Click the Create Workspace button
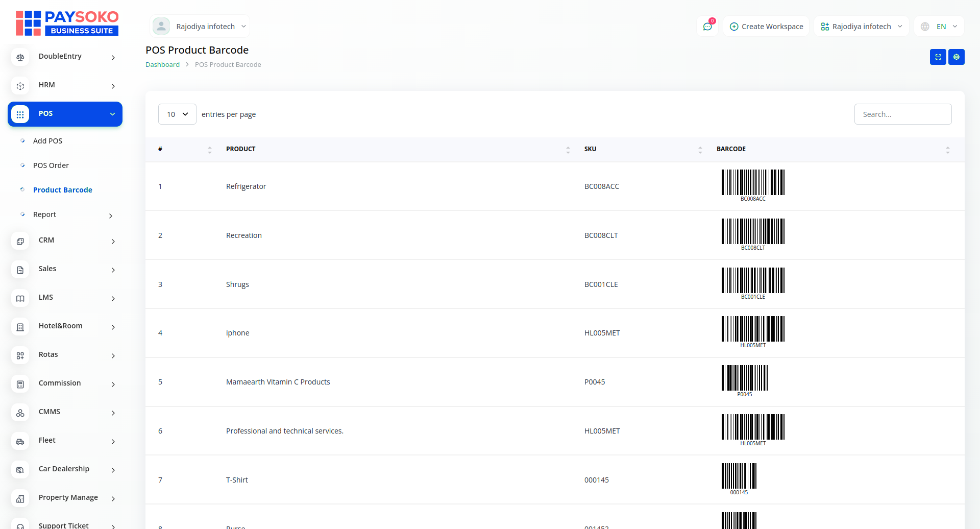Image resolution: width=980 pixels, height=529 pixels. (766, 27)
